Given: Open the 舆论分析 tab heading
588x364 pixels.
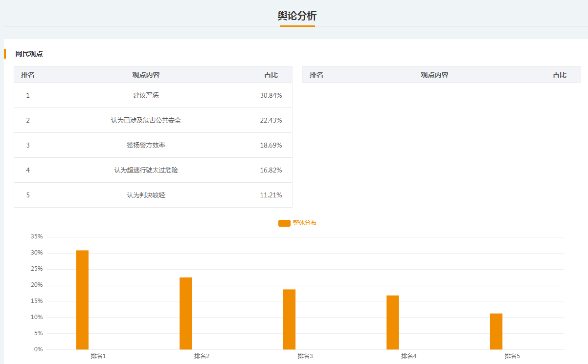Looking at the screenshot, I should (x=297, y=16).
